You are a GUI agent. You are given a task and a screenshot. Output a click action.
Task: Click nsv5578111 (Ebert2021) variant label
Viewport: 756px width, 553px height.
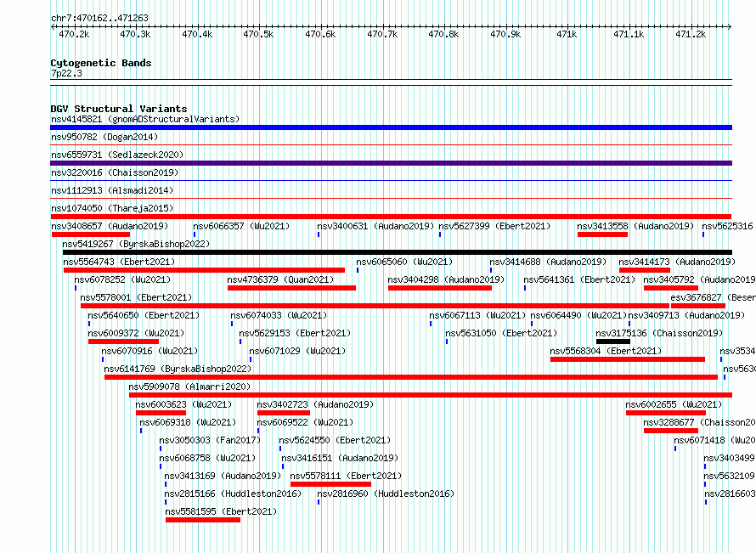click(x=347, y=476)
